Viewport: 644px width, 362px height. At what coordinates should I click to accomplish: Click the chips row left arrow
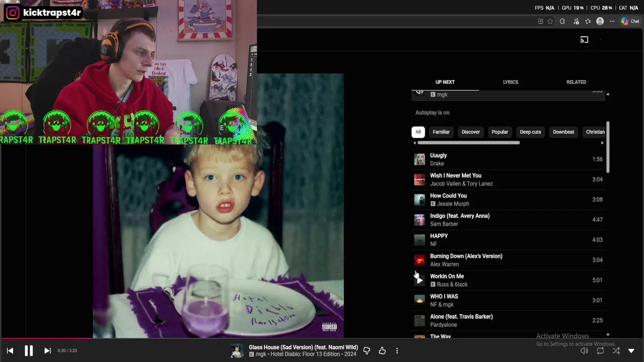pos(415,143)
